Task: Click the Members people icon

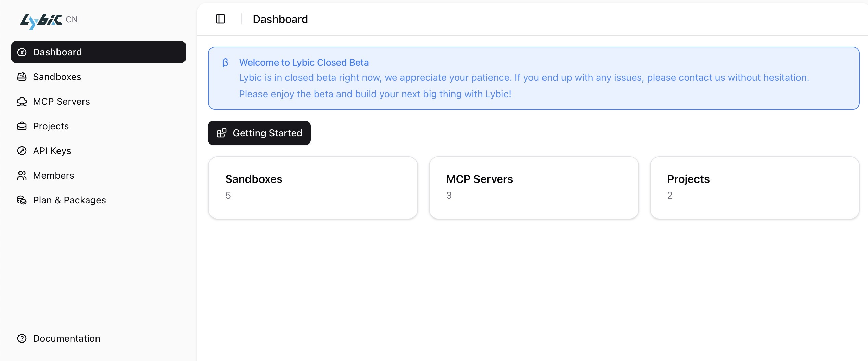Action: (x=22, y=175)
